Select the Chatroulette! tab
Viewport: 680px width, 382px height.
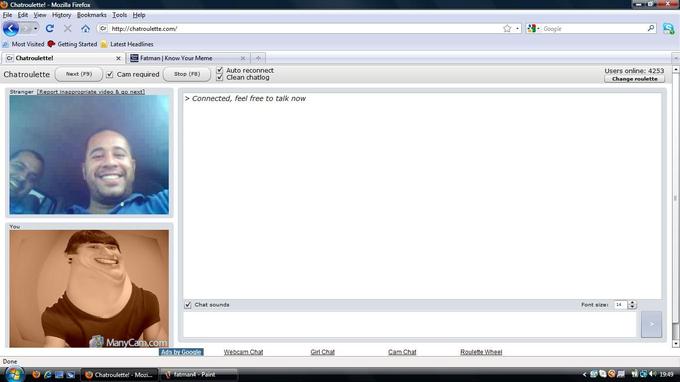63,58
